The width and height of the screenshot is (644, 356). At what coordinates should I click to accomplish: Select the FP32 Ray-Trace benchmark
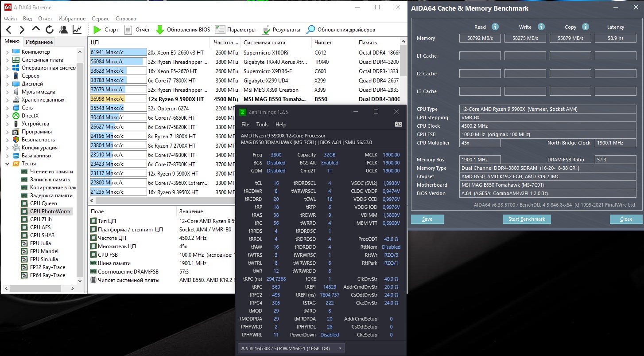47,267
